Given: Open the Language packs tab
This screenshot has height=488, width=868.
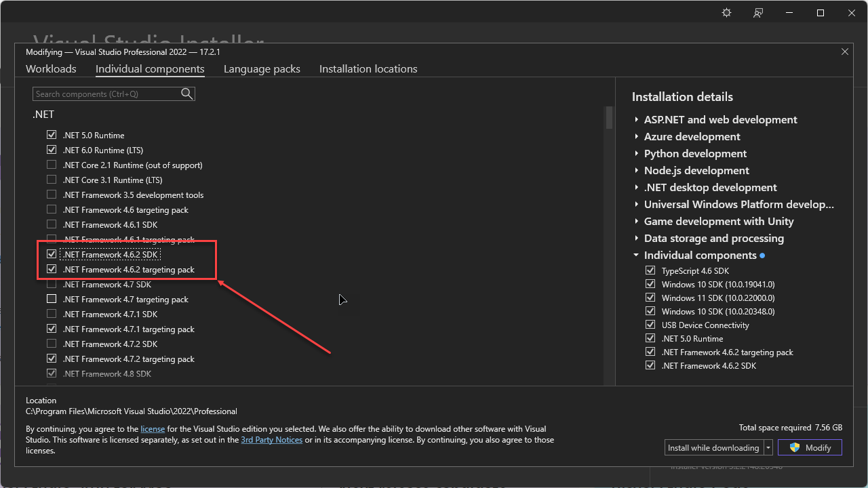Looking at the screenshot, I should pos(262,69).
